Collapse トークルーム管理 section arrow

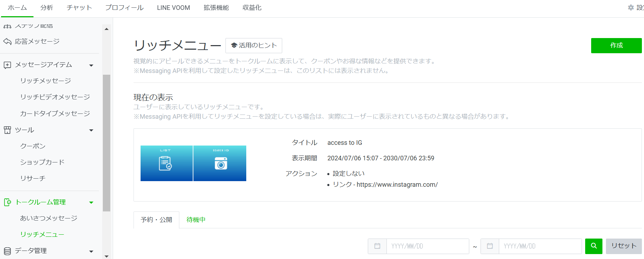click(91, 202)
